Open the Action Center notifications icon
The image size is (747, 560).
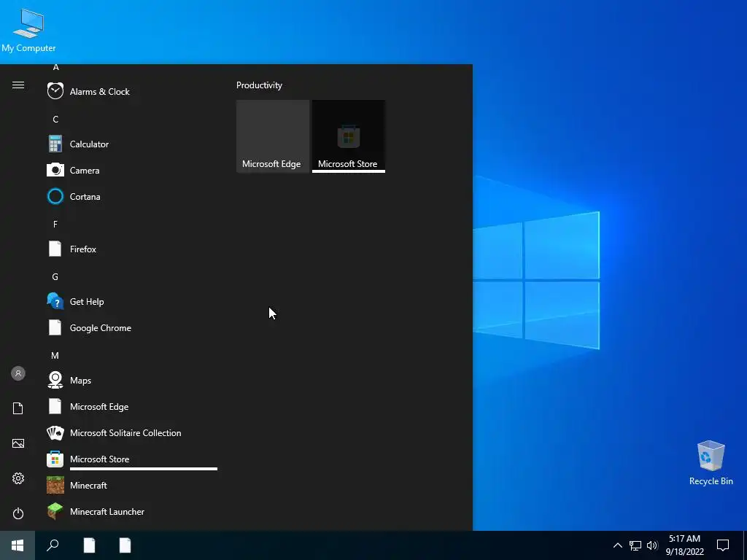point(723,545)
